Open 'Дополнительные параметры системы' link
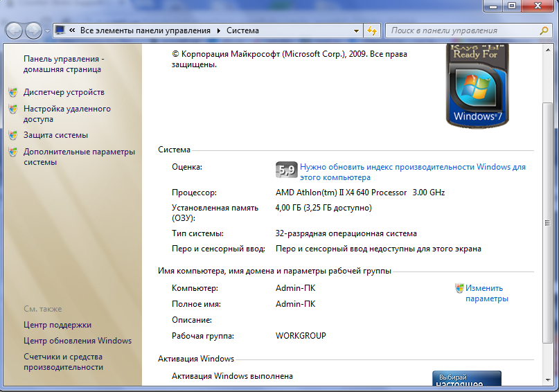The image size is (559, 392). [x=79, y=157]
